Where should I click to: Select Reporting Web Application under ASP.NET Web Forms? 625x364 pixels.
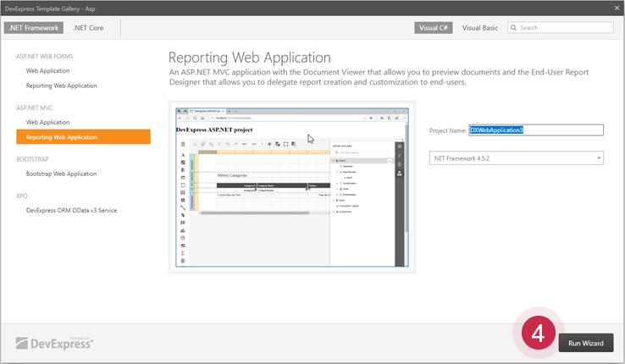tap(61, 85)
